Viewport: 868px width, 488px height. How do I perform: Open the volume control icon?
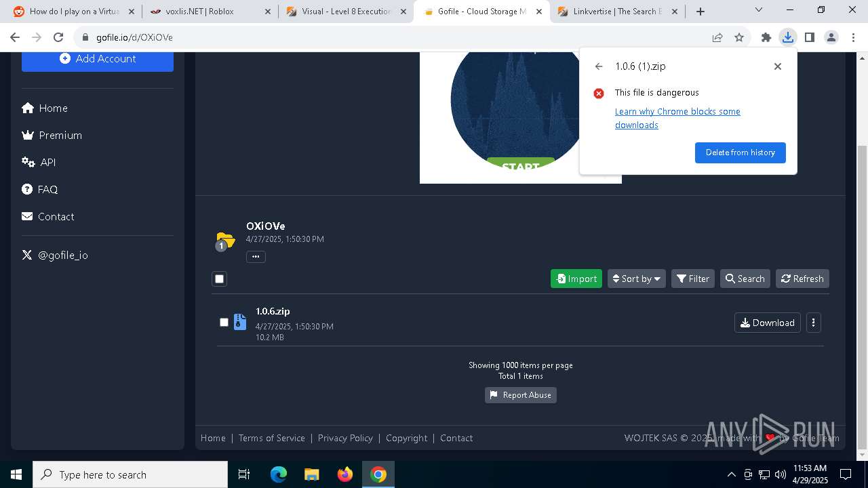tap(780, 475)
